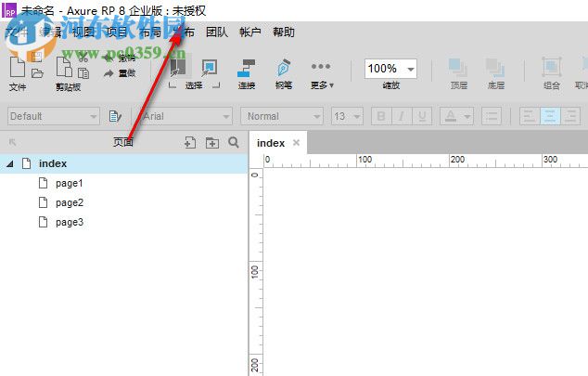
Task: Click the 页面 (Pages) panel title
Action: click(123, 142)
